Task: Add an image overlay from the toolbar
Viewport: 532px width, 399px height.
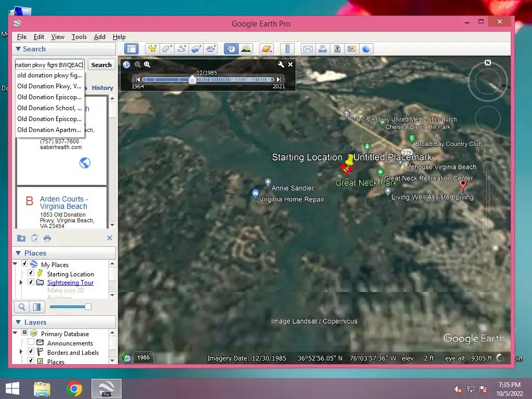Action: coord(196,49)
